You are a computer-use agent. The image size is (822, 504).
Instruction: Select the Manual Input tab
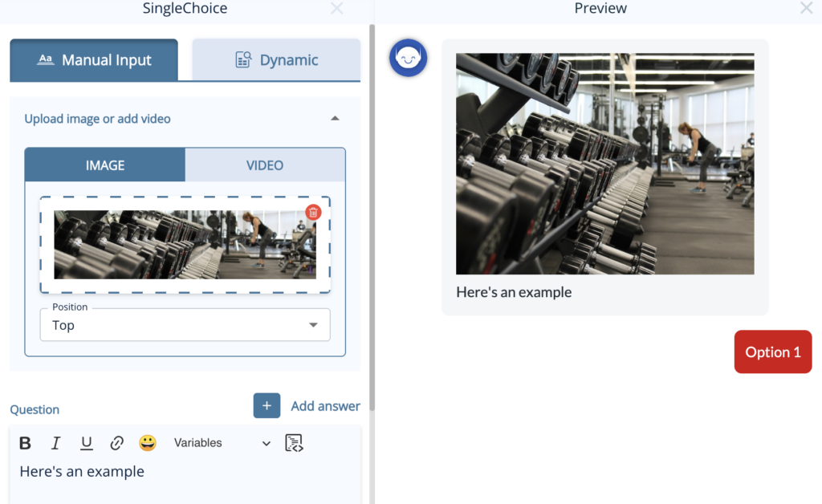point(94,59)
